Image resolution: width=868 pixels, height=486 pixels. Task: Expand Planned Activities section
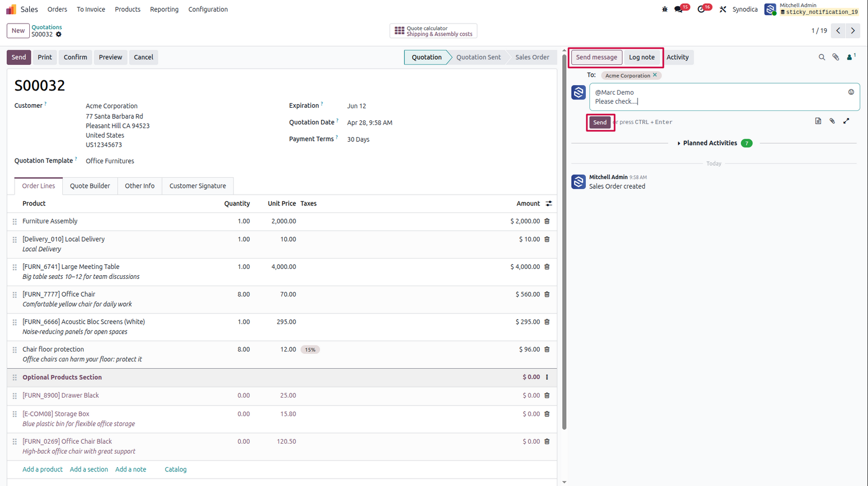pos(707,143)
